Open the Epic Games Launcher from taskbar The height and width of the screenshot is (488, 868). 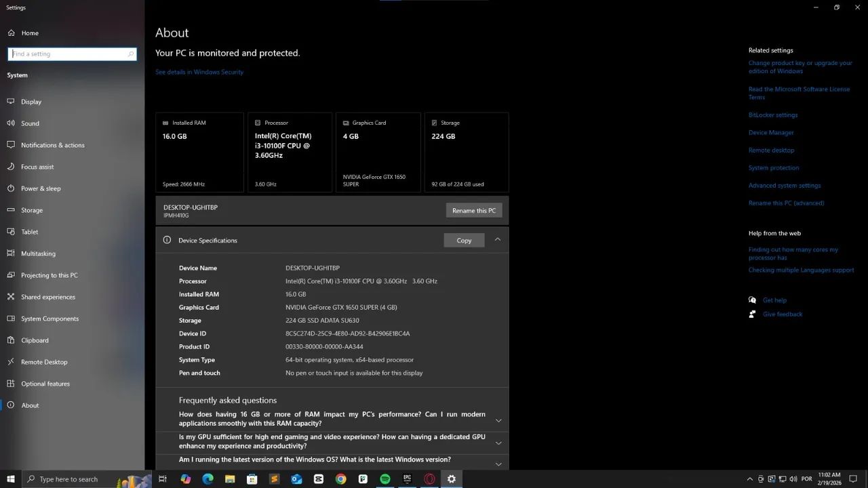407,479
